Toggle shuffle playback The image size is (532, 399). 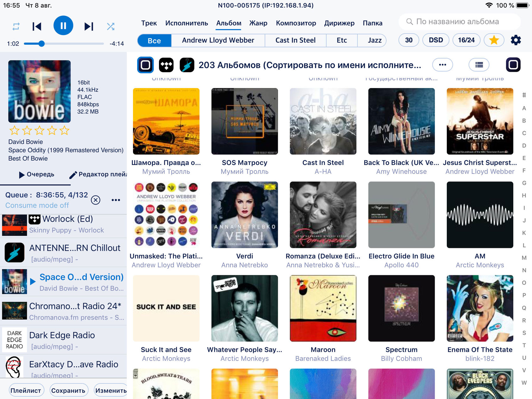[x=111, y=26]
